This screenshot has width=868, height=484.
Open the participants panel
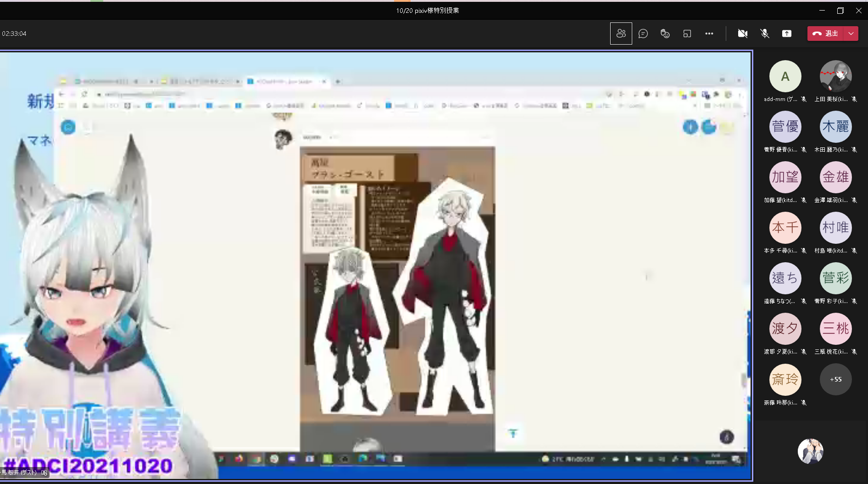coord(621,34)
